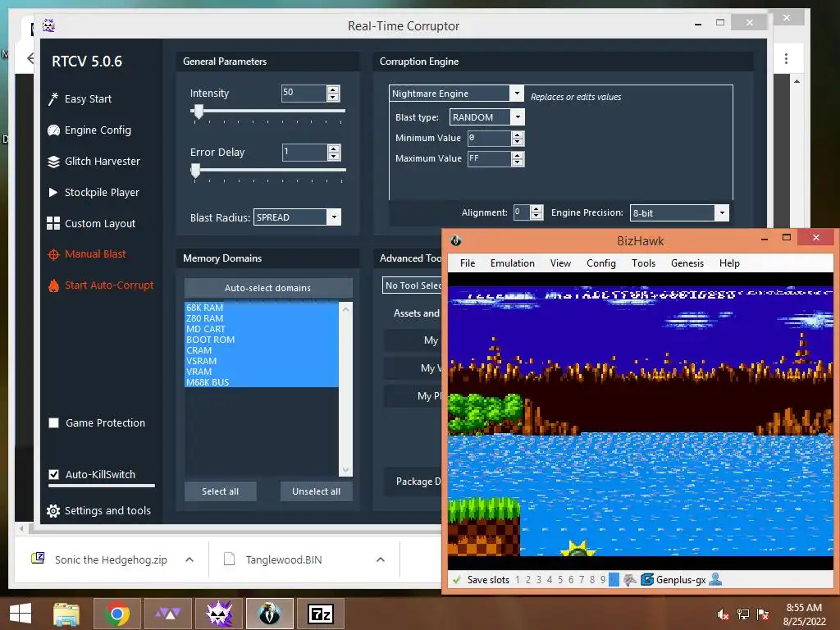Image resolution: width=840 pixels, height=630 pixels.
Task: Expand Sonic the Hedgehog.zip download chevron
Action: [189, 559]
